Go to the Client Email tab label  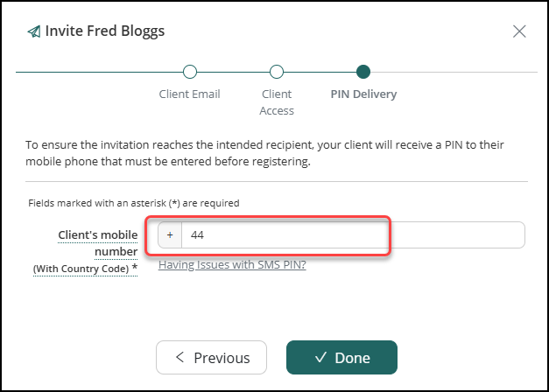click(x=189, y=94)
